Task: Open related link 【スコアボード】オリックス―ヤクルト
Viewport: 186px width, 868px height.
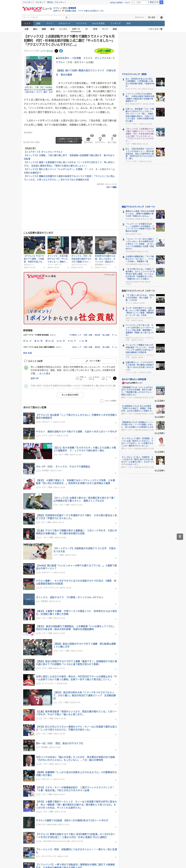Action: point(43,152)
